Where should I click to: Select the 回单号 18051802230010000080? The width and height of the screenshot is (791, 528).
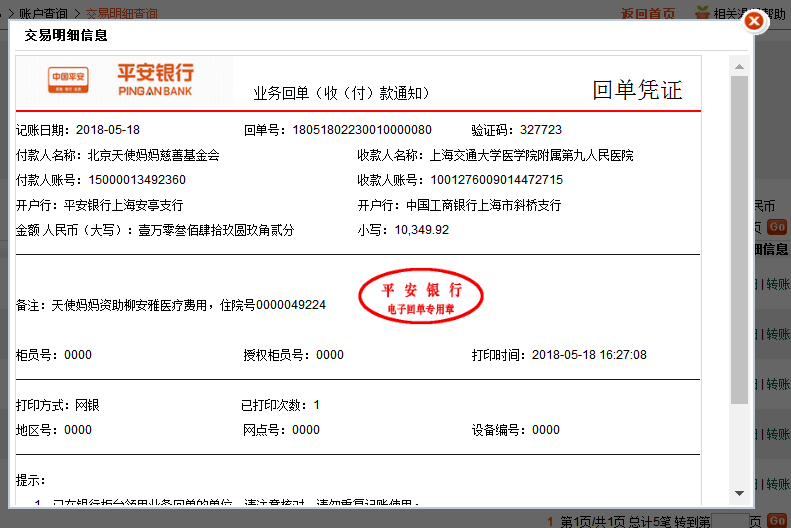(362, 130)
